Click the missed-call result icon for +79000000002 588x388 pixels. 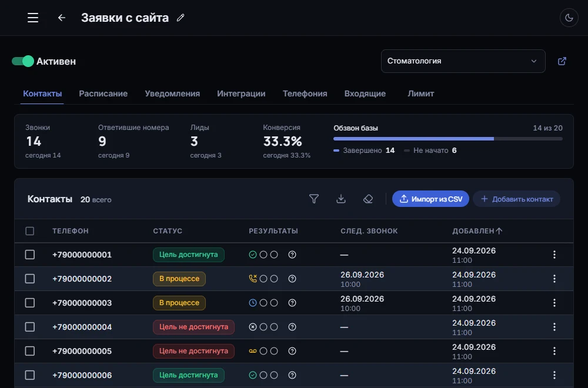pos(253,279)
